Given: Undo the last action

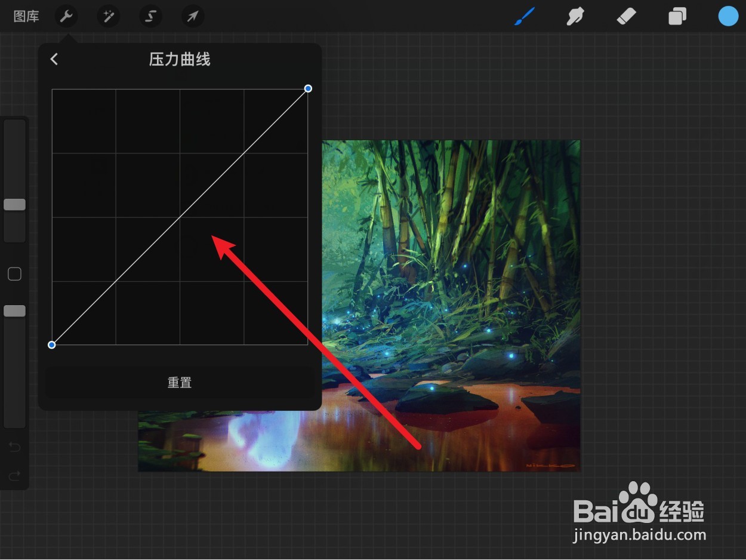Looking at the screenshot, I should [x=14, y=447].
